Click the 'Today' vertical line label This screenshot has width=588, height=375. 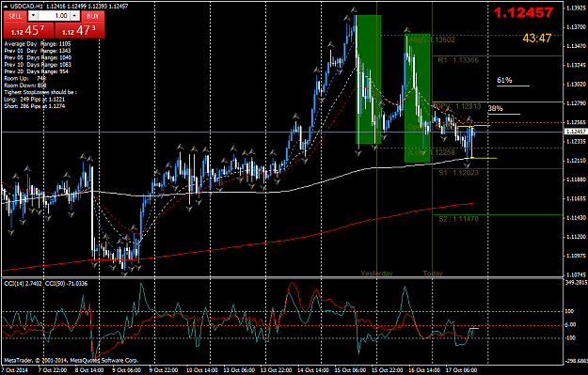[433, 273]
